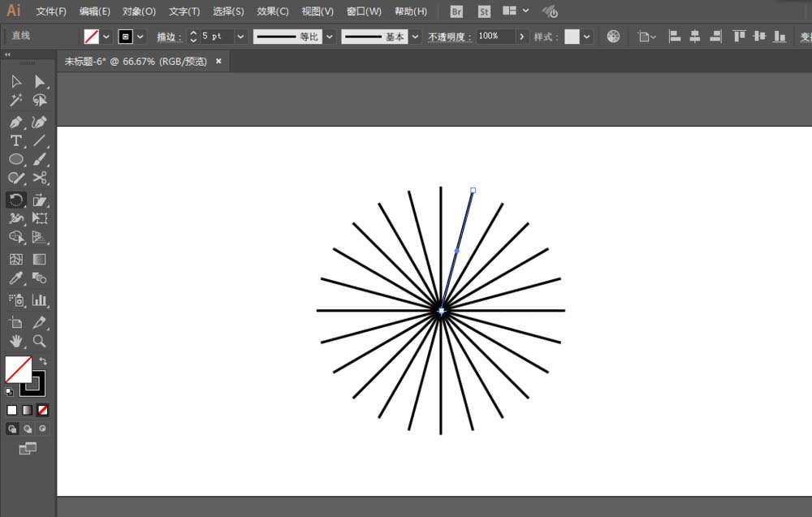
Task: Select the Blend tool
Action: tap(39, 278)
